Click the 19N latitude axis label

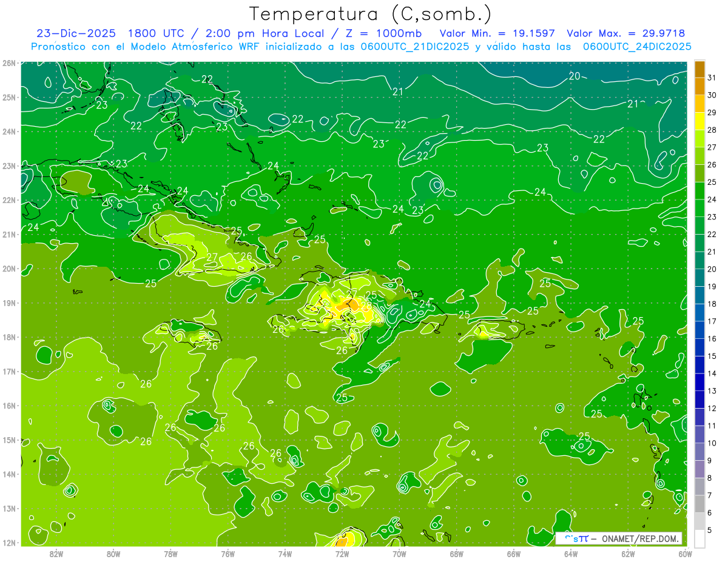pyautogui.click(x=9, y=303)
